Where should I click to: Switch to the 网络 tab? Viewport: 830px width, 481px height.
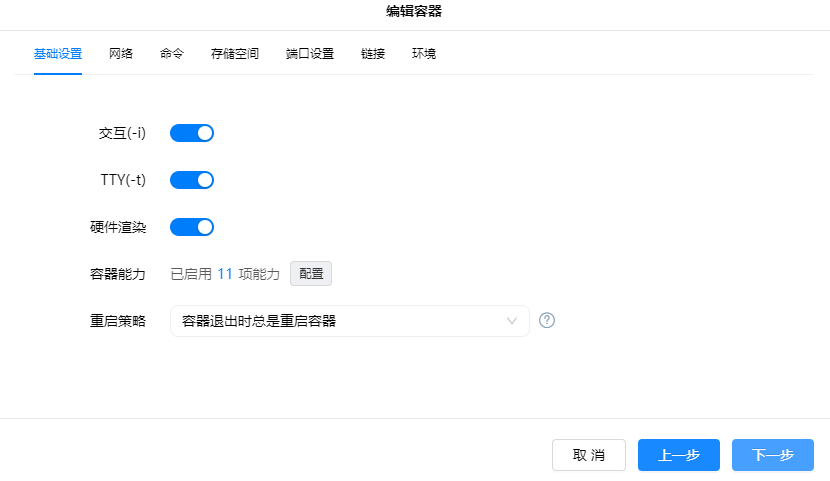coord(121,54)
